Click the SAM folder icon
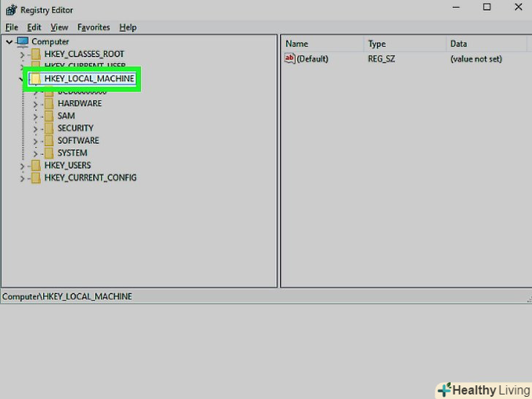The image size is (532, 399). pyautogui.click(x=49, y=115)
